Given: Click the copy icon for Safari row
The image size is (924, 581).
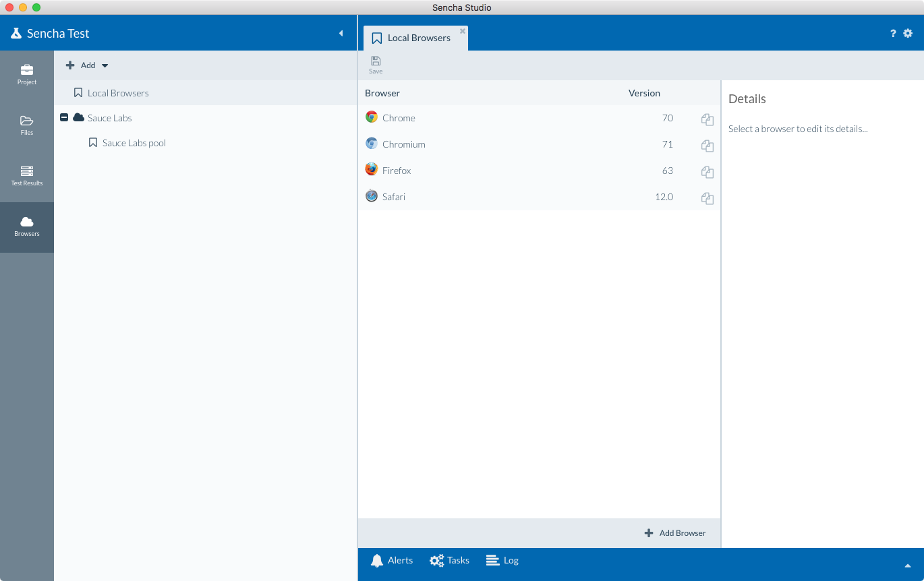Looking at the screenshot, I should click(x=707, y=198).
